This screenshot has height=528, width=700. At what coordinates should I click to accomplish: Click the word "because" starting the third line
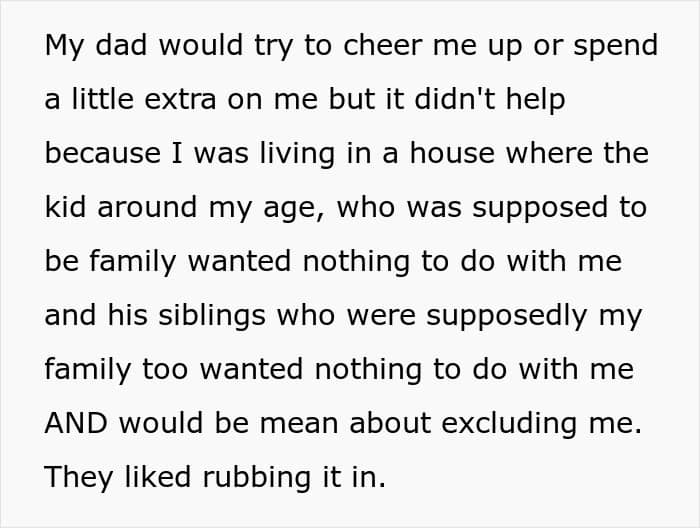pos(103,153)
